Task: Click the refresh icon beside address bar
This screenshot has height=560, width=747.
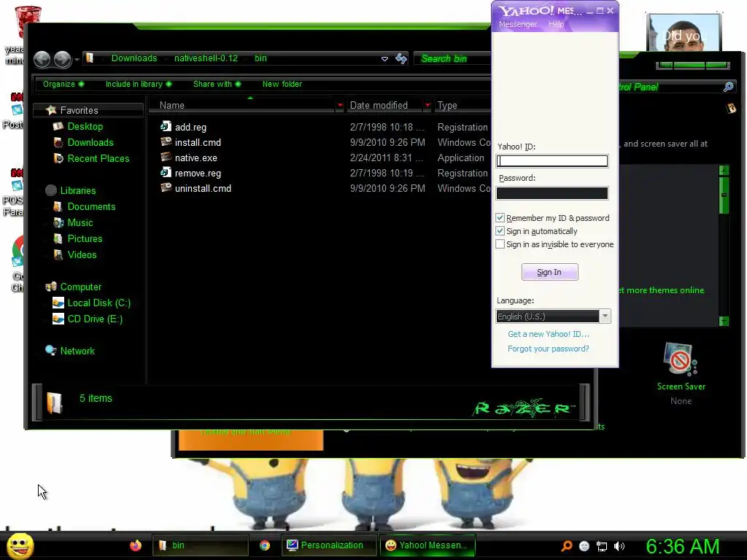Action: pos(401,58)
